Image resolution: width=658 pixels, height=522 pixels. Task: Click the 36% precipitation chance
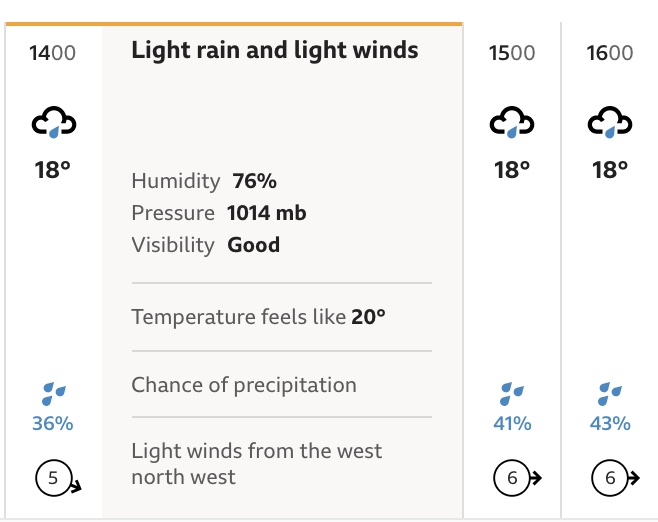coord(53,423)
